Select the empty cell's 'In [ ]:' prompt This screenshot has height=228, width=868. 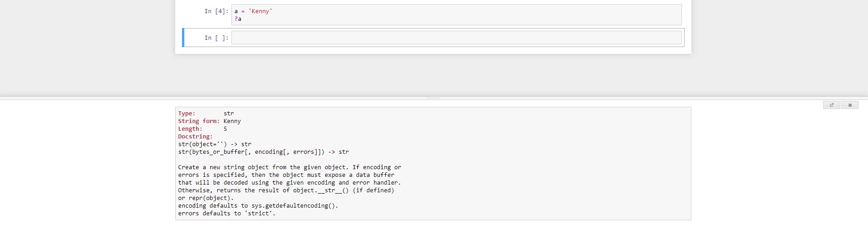point(216,38)
